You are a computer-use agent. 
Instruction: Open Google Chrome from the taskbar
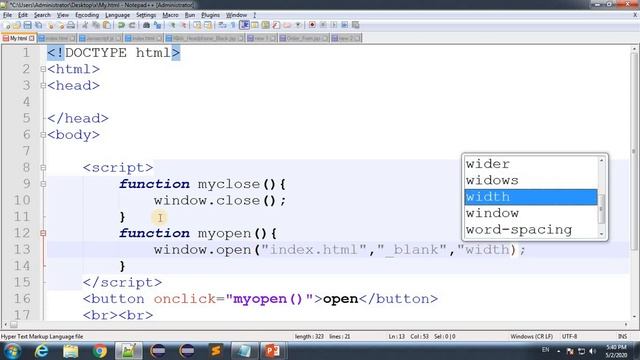point(99,351)
